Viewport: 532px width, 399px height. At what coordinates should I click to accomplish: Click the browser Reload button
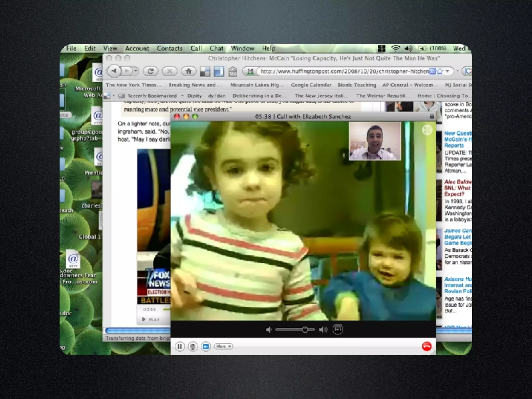[150, 71]
